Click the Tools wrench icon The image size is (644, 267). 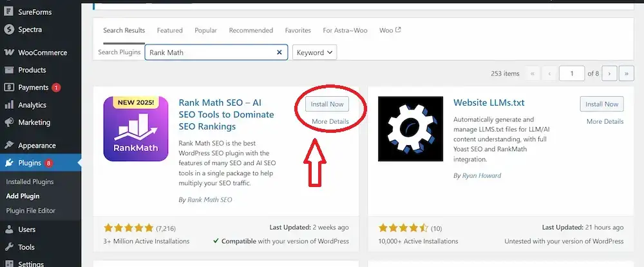click(9, 247)
